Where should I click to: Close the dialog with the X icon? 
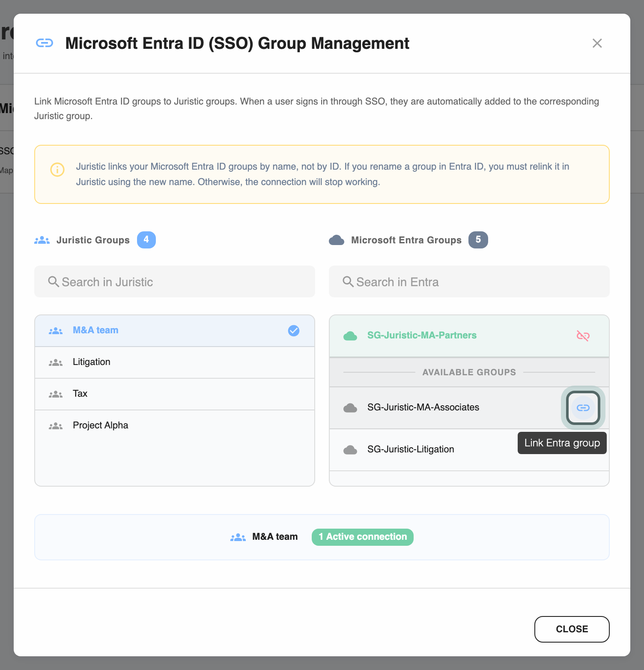tap(597, 43)
